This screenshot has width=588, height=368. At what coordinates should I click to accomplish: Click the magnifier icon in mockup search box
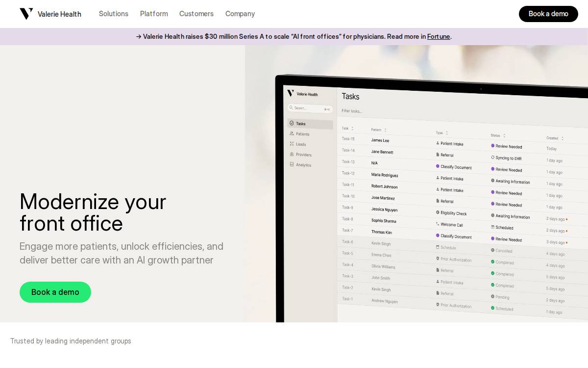pos(291,107)
